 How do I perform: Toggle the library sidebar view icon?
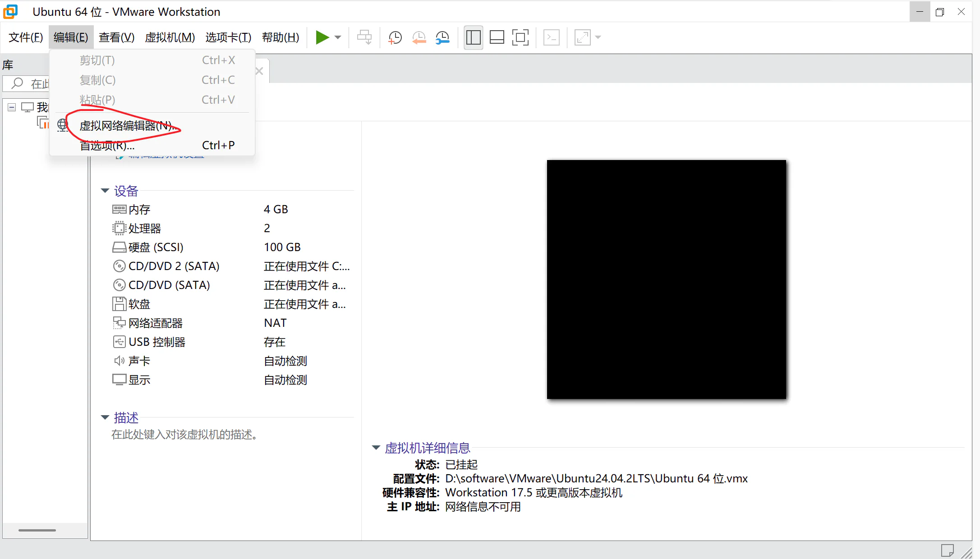coord(473,37)
